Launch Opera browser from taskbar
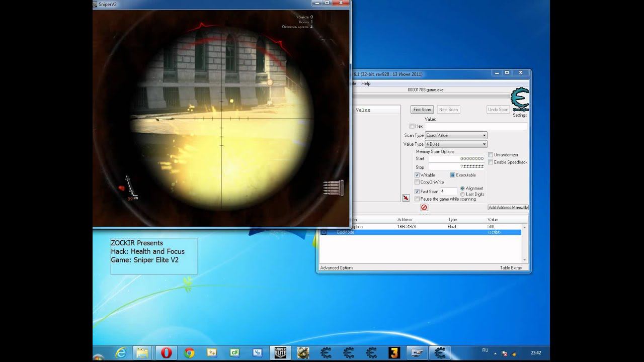Viewport: 644px width, 362px height. pyautogui.click(x=166, y=353)
